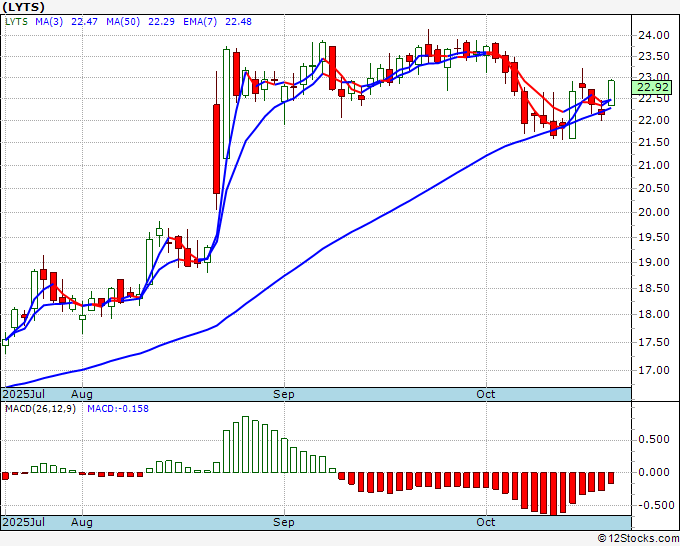Click the MA(3) legend label
The width and height of the screenshot is (680, 546).
[x=49, y=22]
